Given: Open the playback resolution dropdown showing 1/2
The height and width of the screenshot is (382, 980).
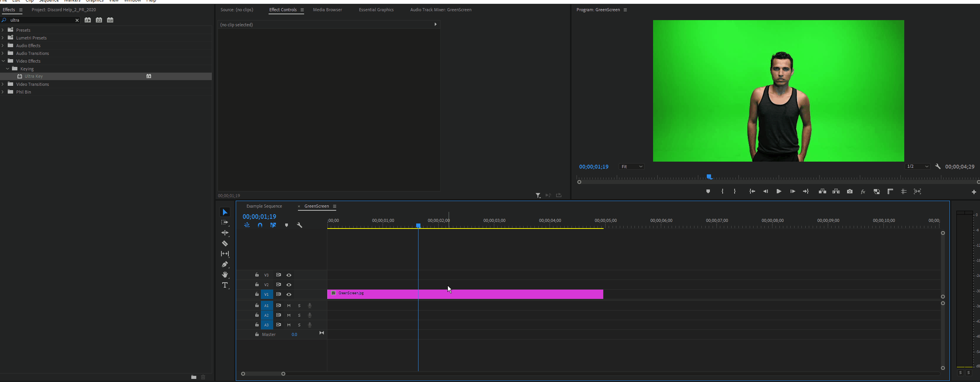Looking at the screenshot, I should 918,166.
